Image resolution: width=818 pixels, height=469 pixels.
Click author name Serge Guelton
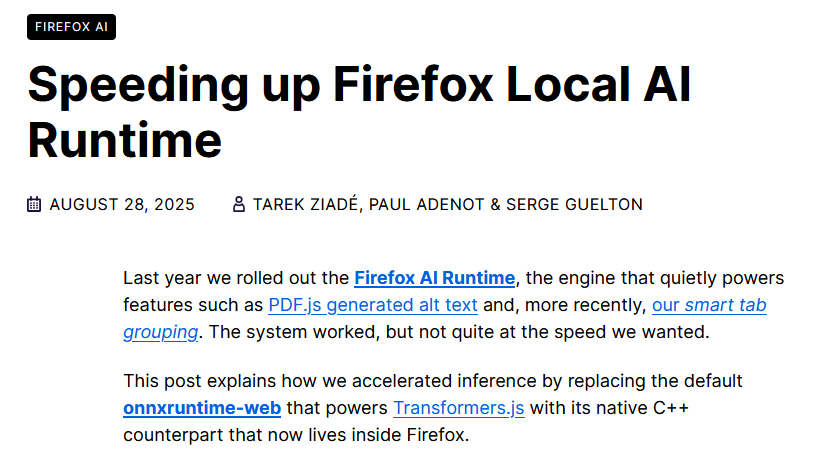574,205
